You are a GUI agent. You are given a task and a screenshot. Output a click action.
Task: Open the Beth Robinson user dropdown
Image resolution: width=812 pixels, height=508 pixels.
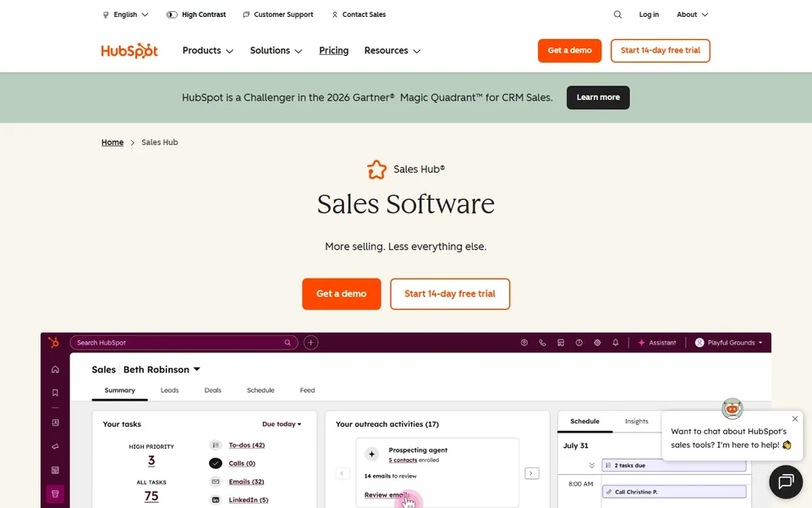162,370
